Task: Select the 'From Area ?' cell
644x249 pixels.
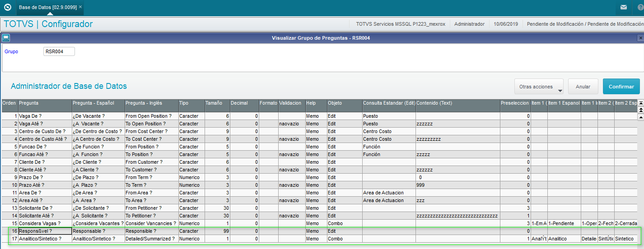Action: [151, 193]
